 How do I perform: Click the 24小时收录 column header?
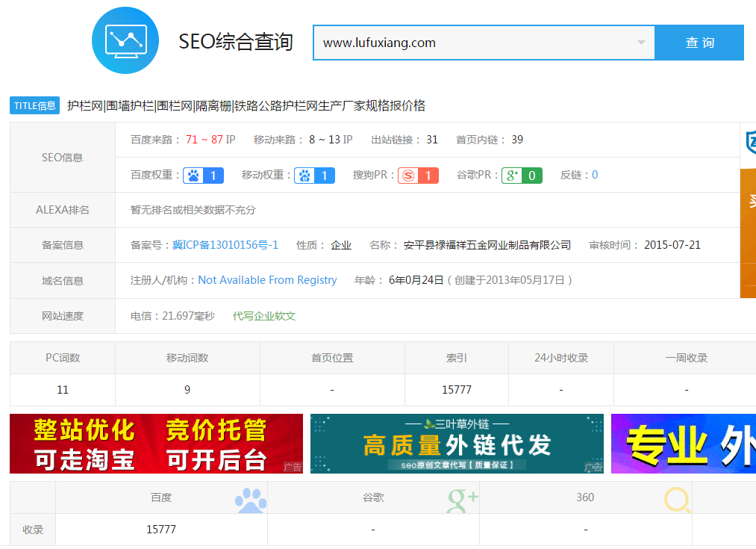click(x=560, y=358)
